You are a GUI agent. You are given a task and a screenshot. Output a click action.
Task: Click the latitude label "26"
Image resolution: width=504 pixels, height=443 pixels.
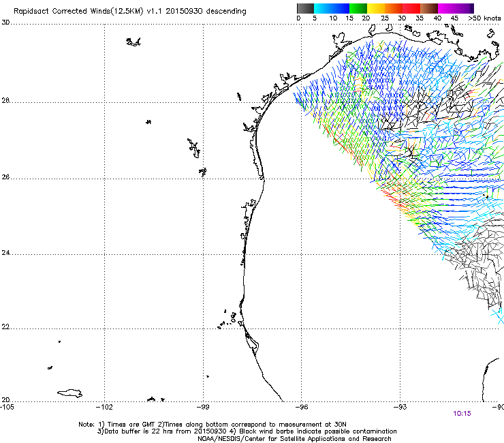(5, 177)
